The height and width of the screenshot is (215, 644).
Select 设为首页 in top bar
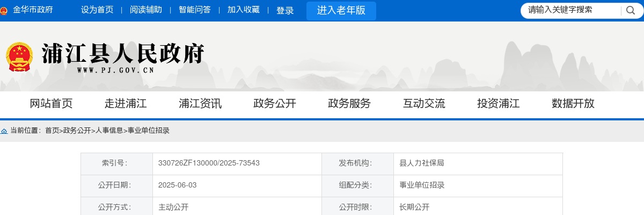[x=97, y=10]
